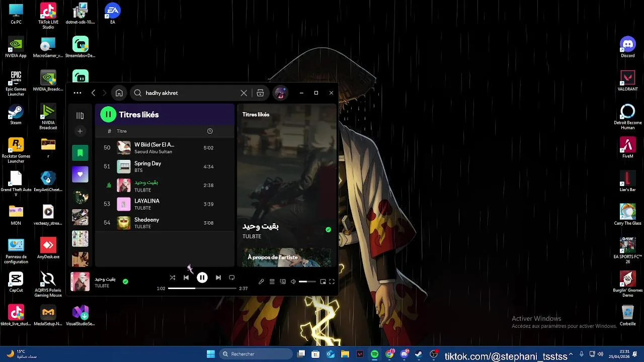644x362 pixels.
Task: Click the now-playing cover in bottom bar
Action: coord(80,282)
